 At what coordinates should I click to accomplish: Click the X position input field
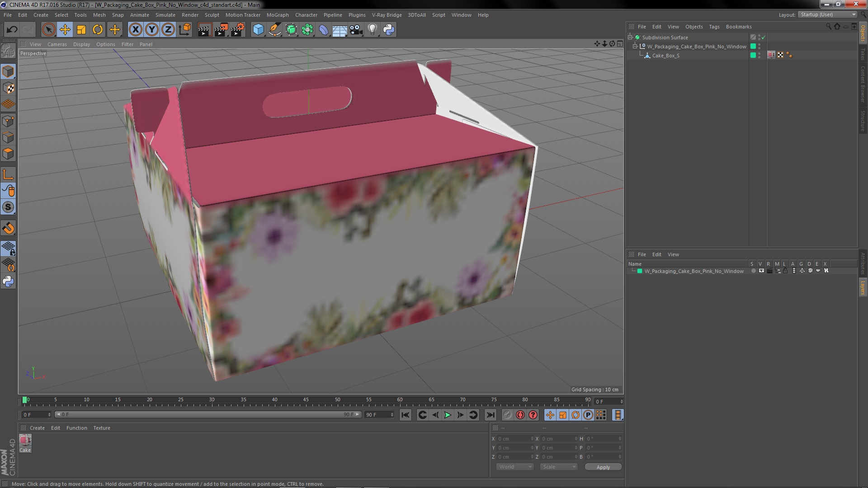(515, 439)
